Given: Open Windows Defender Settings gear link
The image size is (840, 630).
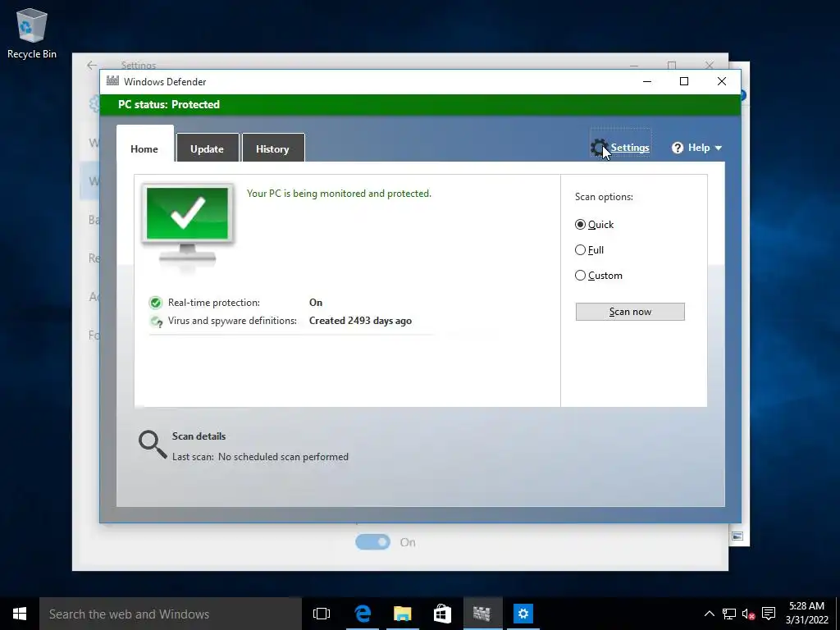Looking at the screenshot, I should [x=620, y=148].
